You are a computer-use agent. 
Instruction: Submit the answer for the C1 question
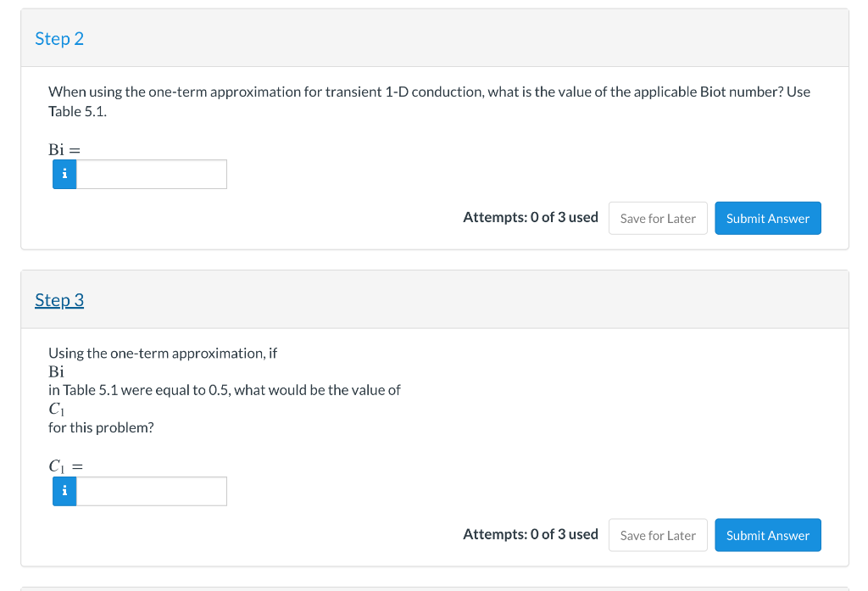[x=767, y=534]
